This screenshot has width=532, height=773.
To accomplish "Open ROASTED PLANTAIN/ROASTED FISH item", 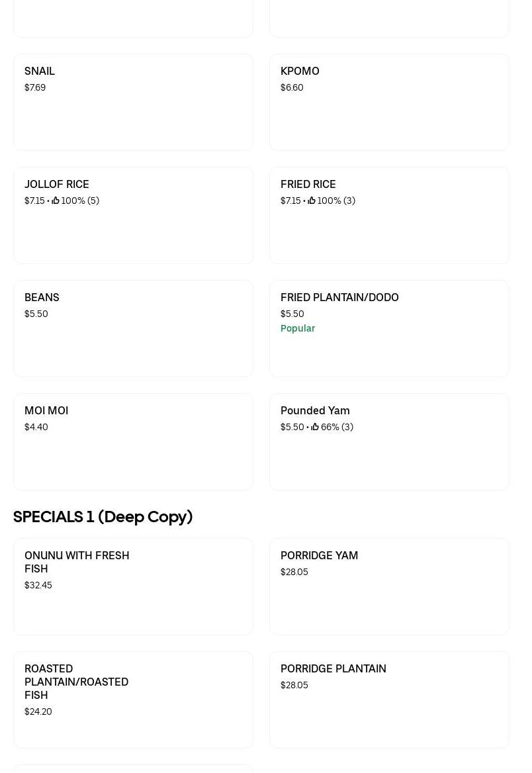I will (76, 682).
